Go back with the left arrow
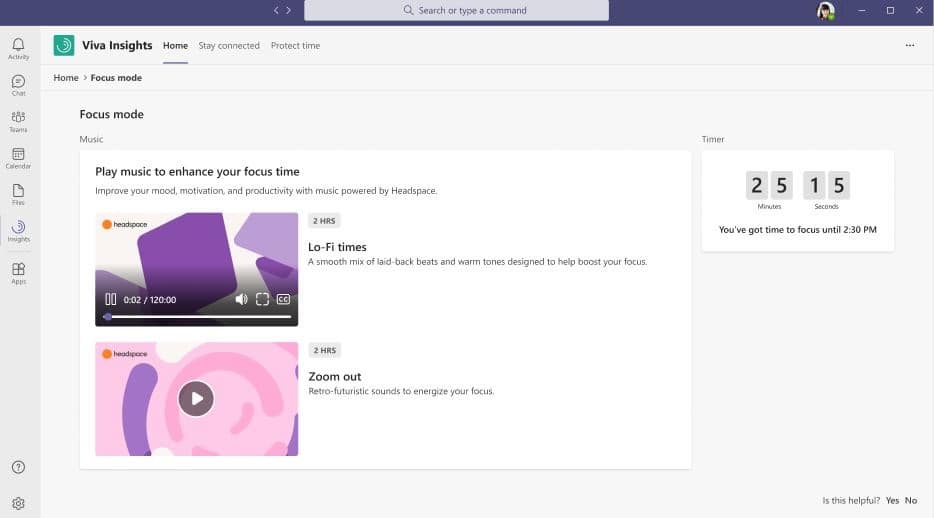This screenshot has height=518, width=934. coord(276,10)
